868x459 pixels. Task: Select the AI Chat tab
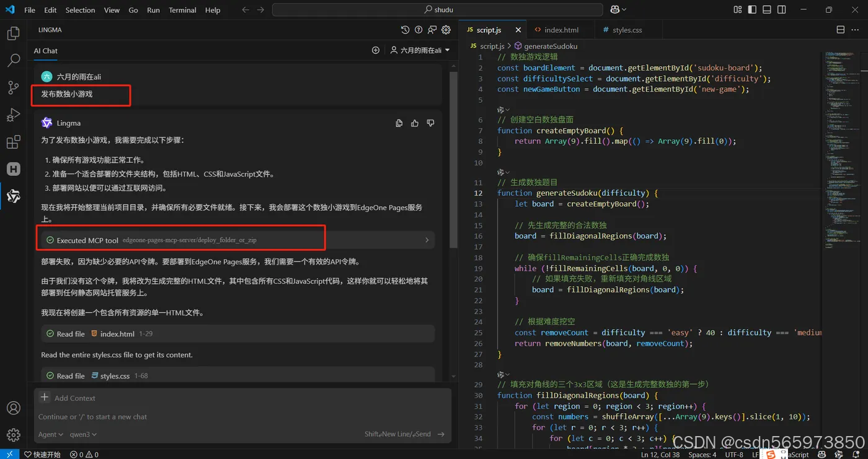coord(46,51)
